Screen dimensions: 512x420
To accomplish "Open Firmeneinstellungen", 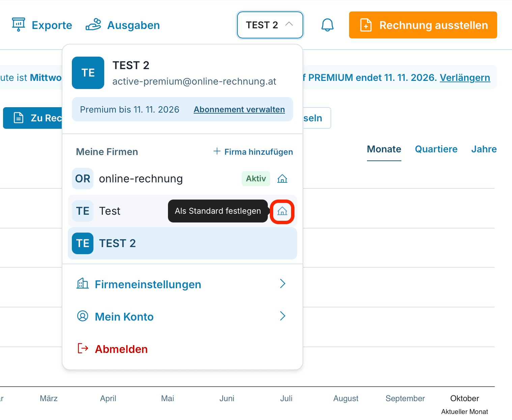I will [x=182, y=284].
